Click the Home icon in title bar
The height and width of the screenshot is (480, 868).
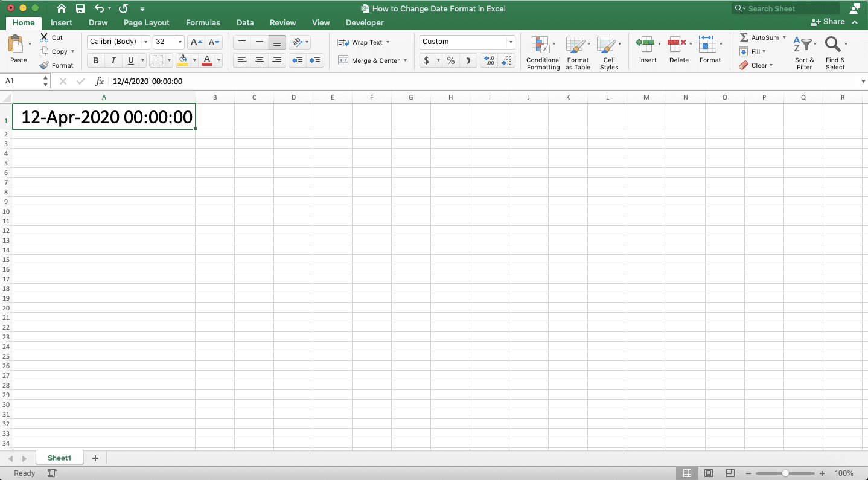(x=62, y=8)
